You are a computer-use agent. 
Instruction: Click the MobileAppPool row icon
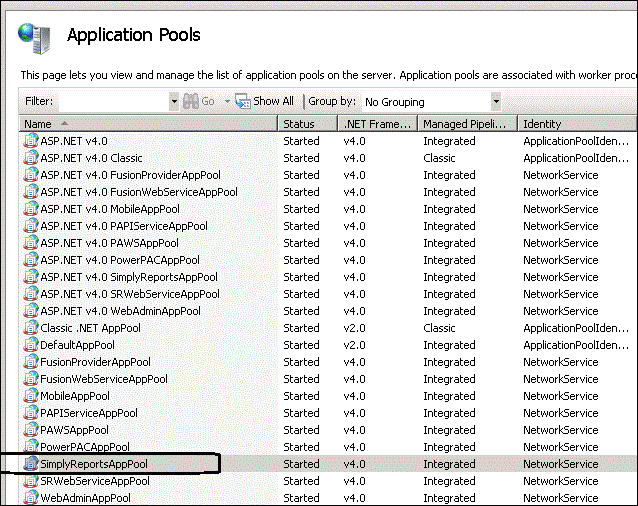pyautogui.click(x=31, y=396)
